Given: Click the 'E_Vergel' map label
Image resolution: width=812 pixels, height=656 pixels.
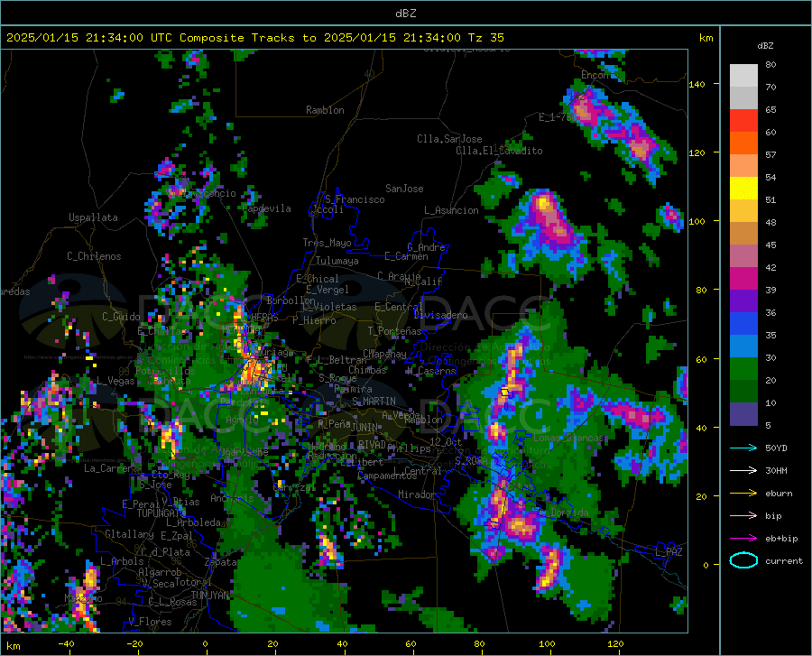Looking at the screenshot, I should [328, 290].
